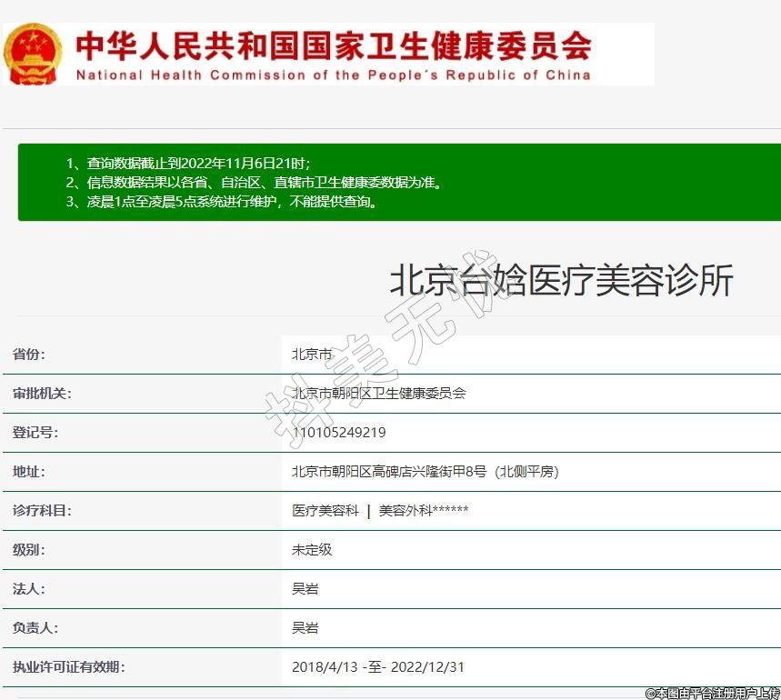Click the 未定级 level value
781x700 pixels.
(312, 550)
